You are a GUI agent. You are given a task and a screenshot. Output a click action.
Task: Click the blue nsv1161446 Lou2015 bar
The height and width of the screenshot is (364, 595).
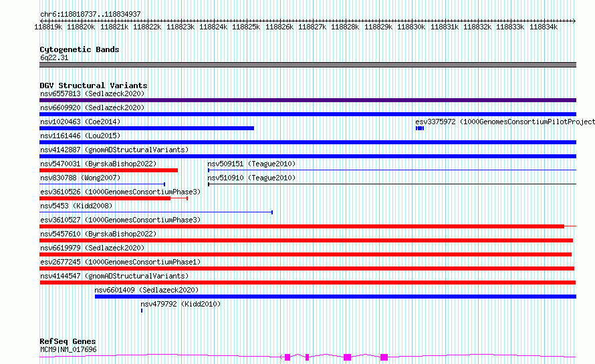click(x=308, y=142)
